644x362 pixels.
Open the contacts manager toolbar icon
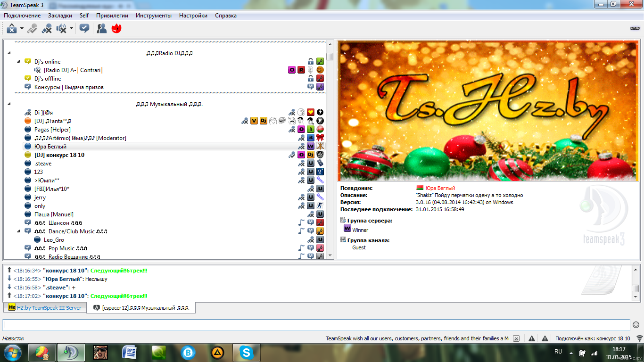(x=101, y=29)
